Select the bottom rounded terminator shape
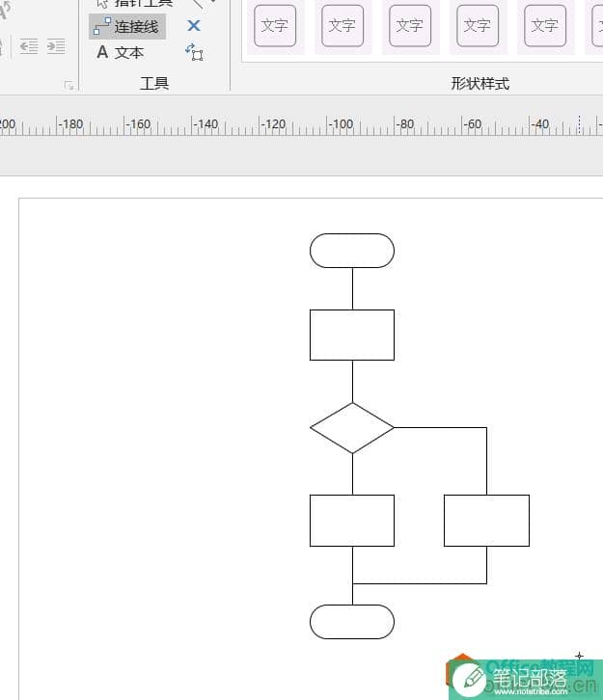The width and height of the screenshot is (603, 700). click(x=352, y=622)
